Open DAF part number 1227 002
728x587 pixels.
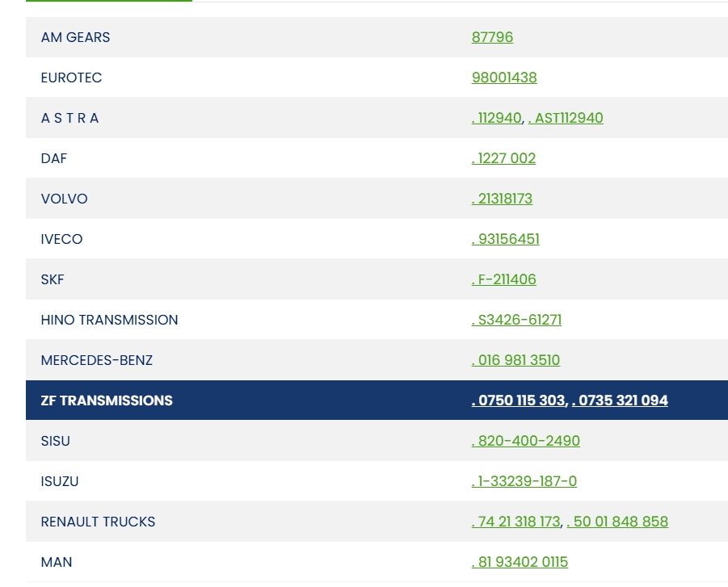(x=504, y=158)
